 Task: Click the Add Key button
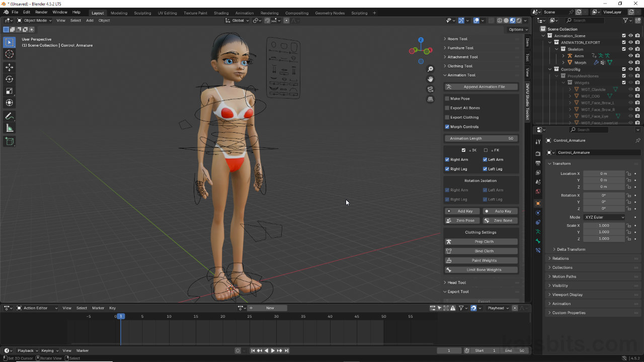pos(462,211)
